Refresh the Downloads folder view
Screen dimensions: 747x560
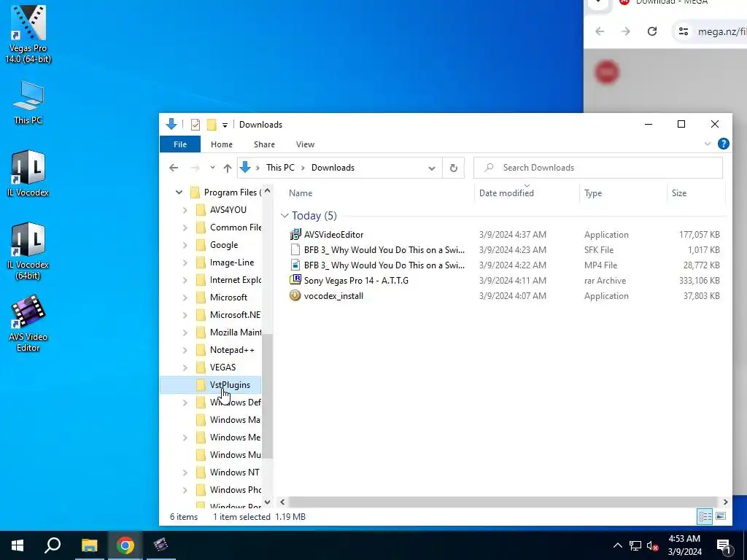pos(454,168)
